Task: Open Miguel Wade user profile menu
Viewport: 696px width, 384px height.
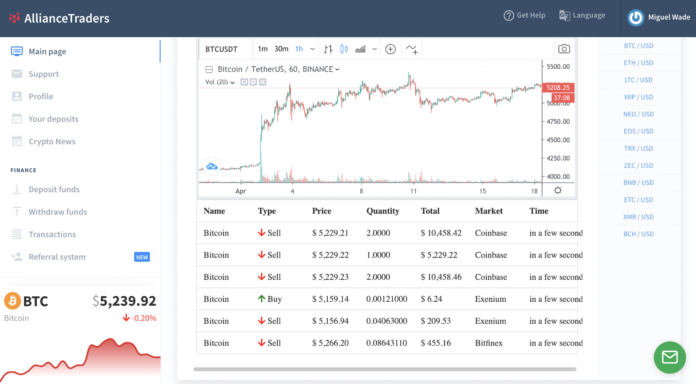Action: pyautogui.click(x=658, y=18)
